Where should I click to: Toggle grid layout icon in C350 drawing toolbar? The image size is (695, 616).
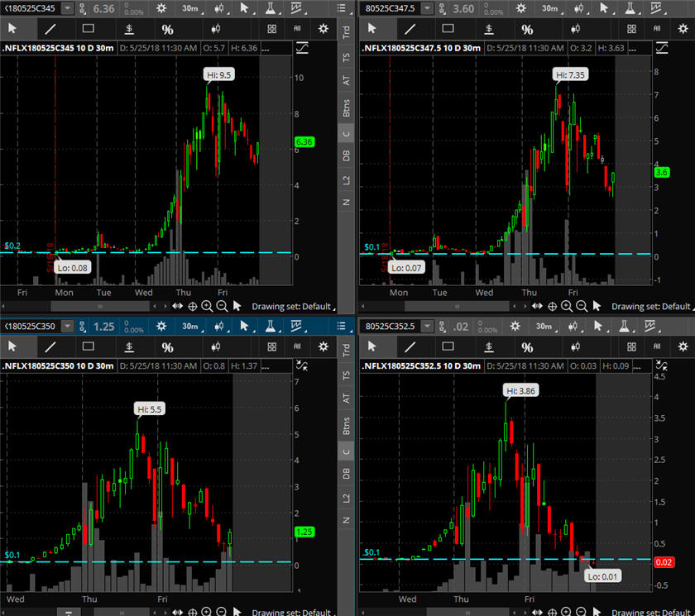[x=271, y=347]
